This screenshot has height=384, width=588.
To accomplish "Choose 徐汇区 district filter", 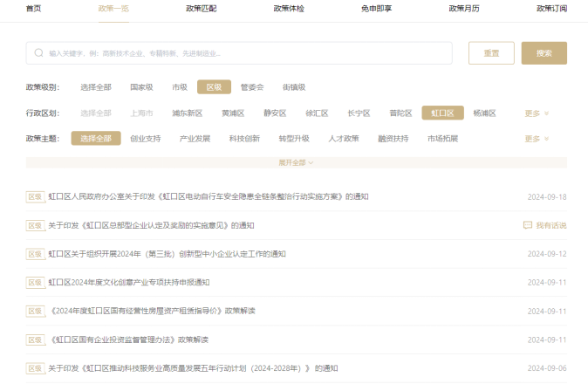I will [317, 113].
